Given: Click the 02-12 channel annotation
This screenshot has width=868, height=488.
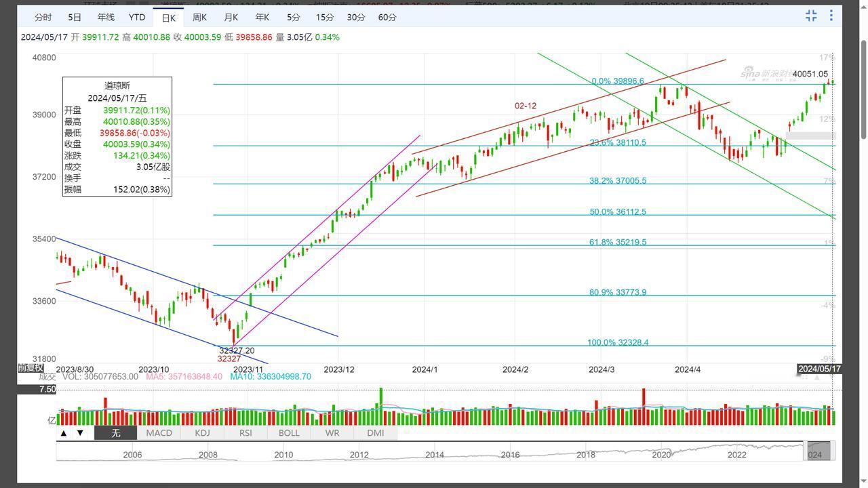Looking at the screenshot, I should (x=526, y=106).
